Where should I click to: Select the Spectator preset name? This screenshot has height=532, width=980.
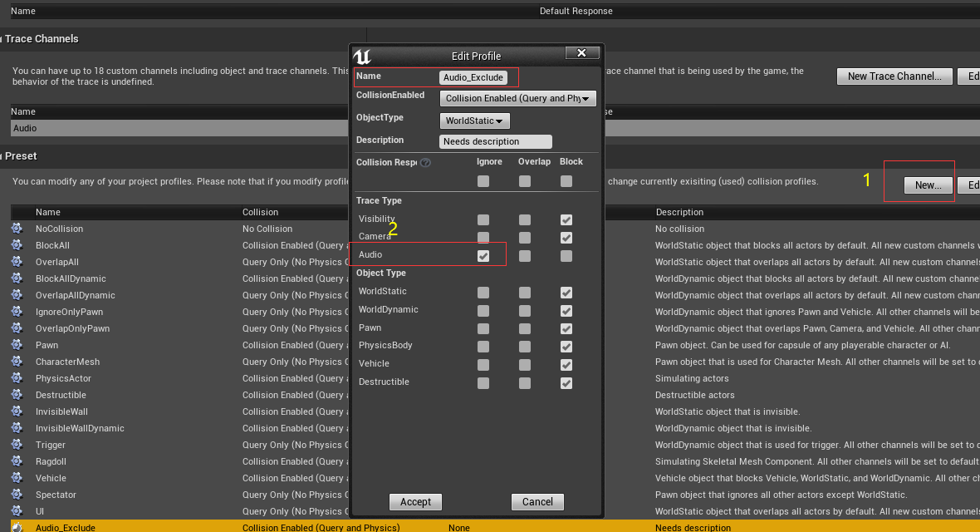pos(56,495)
